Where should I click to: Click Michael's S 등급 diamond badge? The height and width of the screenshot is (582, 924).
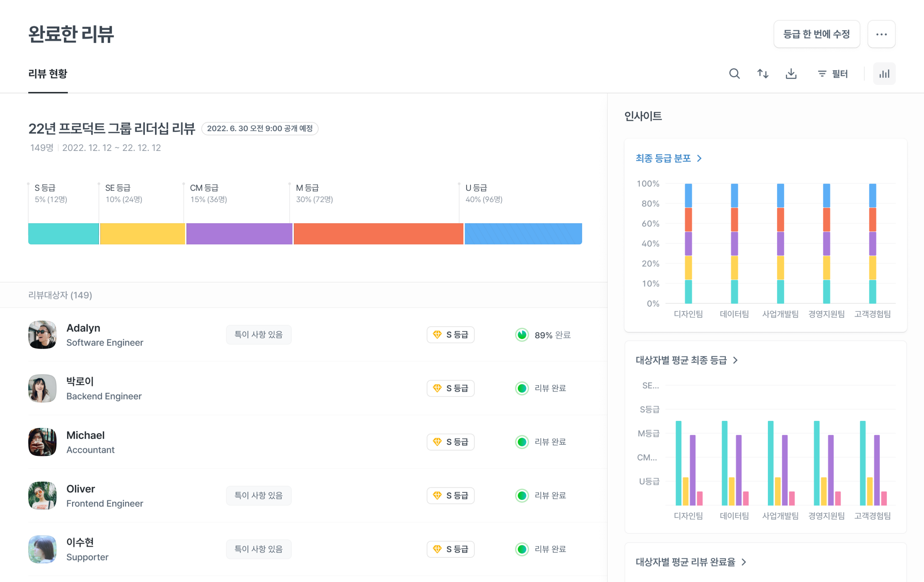click(450, 442)
